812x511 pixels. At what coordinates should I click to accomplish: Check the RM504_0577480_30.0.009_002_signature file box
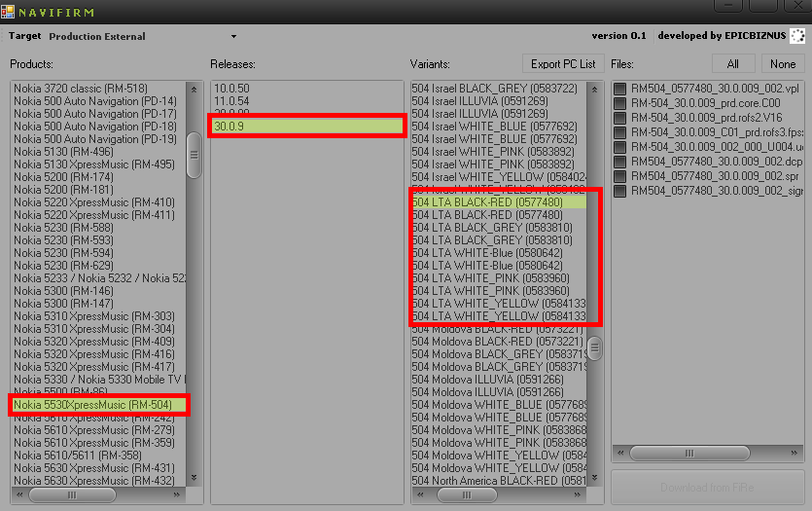click(619, 191)
